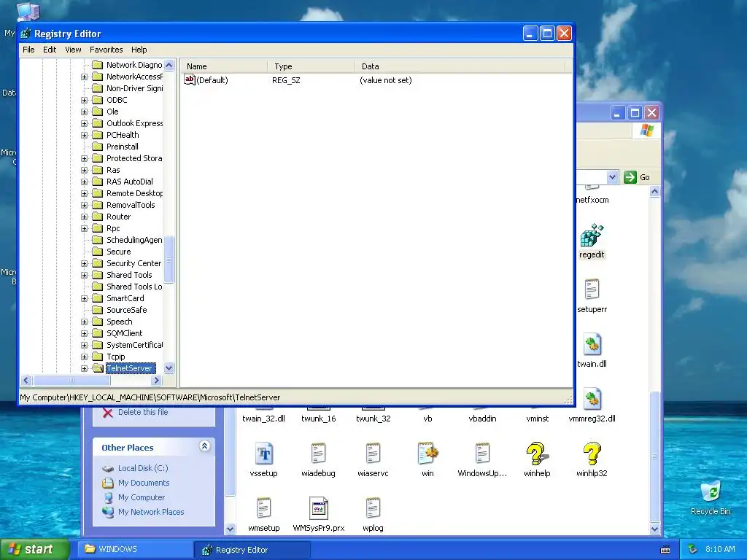Click the Data column header
747x560 pixels.
pyautogui.click(x=460, y=66)
